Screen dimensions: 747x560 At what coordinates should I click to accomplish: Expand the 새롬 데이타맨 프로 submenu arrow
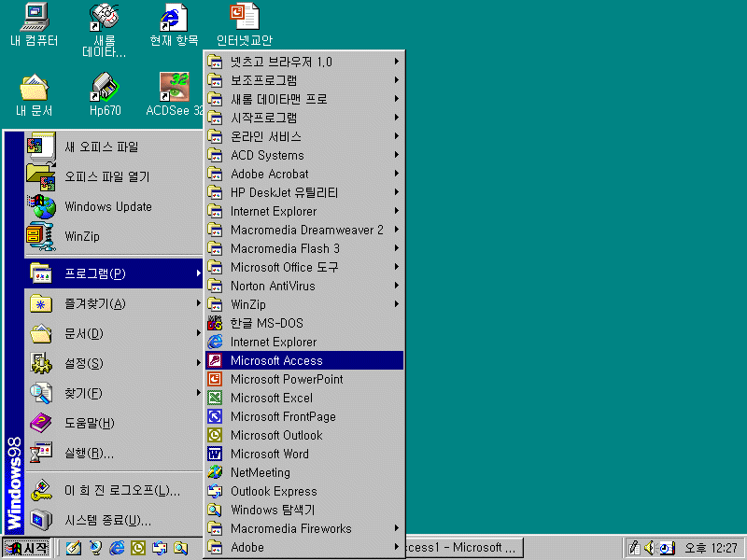pos(396,99)
